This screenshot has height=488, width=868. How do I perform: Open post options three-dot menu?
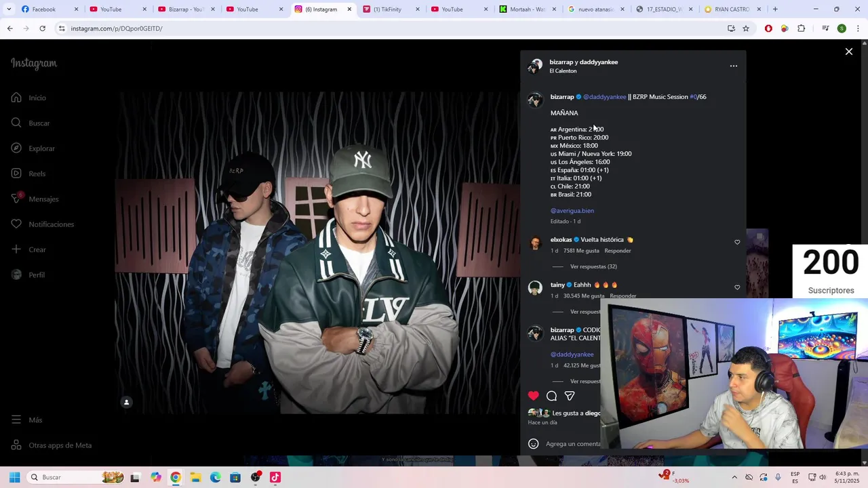[733, 66]
